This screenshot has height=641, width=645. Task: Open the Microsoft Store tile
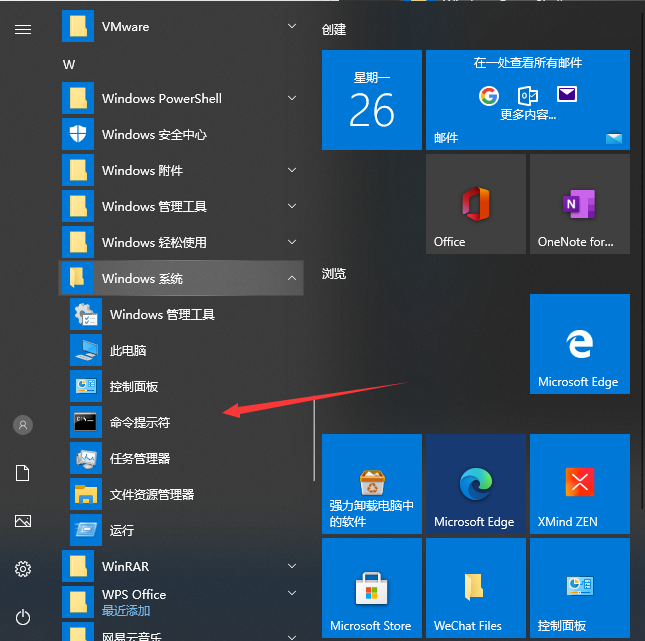(x=371, y=588)
